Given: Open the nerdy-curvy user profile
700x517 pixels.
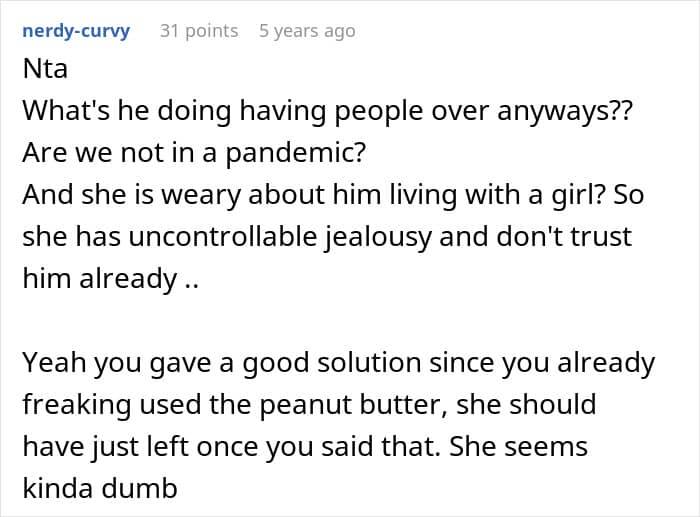Looking at the screenshot, I should pyautogui.click(x=76, y=31).
